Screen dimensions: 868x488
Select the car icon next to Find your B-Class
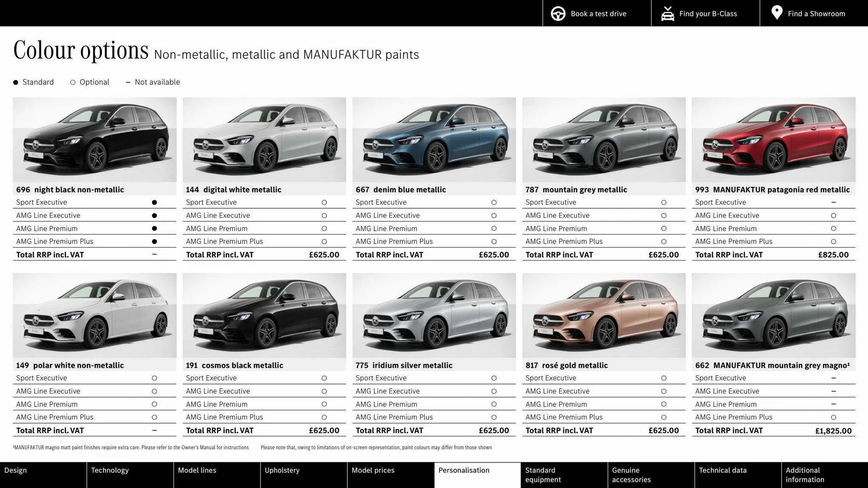(667, 13)
